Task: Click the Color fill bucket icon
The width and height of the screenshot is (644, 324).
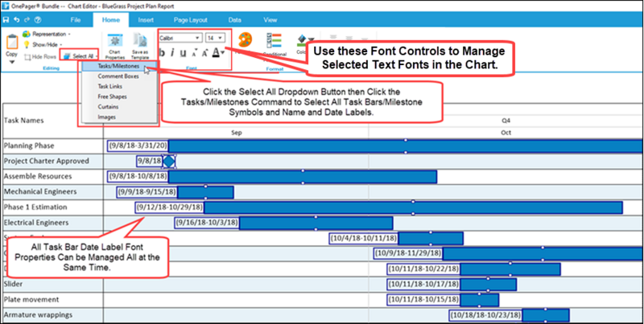Action: [x=304, y=39]
